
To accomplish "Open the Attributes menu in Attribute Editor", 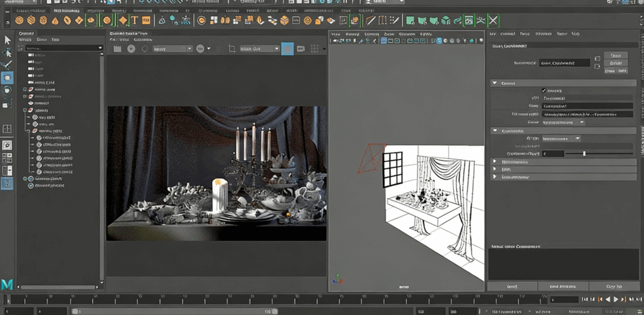I will pos(545,33).
